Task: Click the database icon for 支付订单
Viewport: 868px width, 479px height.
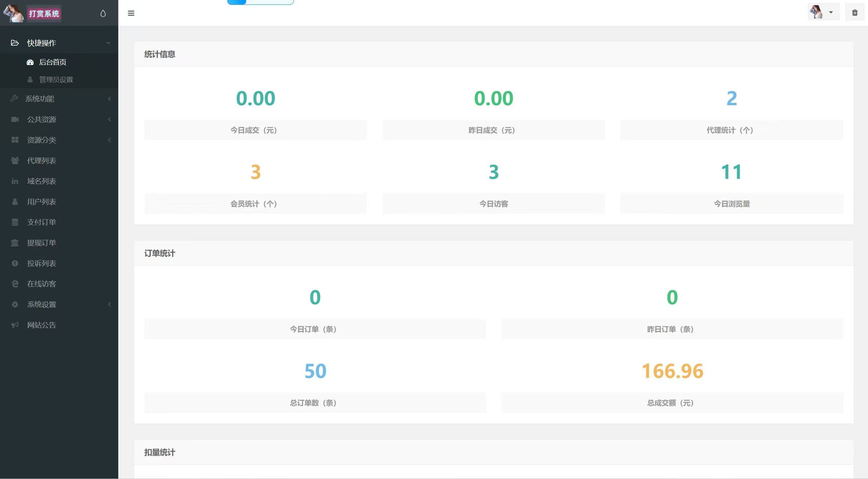Action: coord(15,222)
